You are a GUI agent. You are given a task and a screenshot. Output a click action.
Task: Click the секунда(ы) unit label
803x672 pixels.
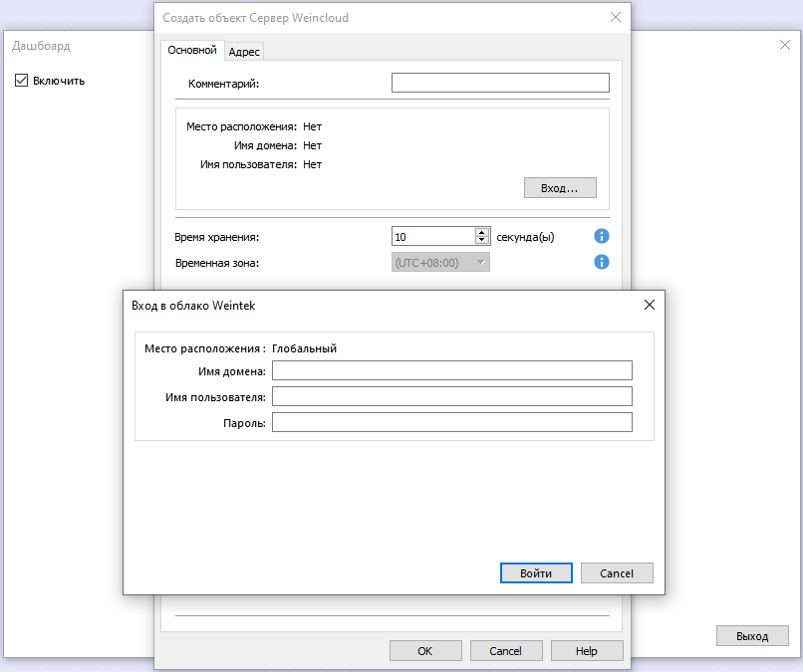click(x=525, y=237)
